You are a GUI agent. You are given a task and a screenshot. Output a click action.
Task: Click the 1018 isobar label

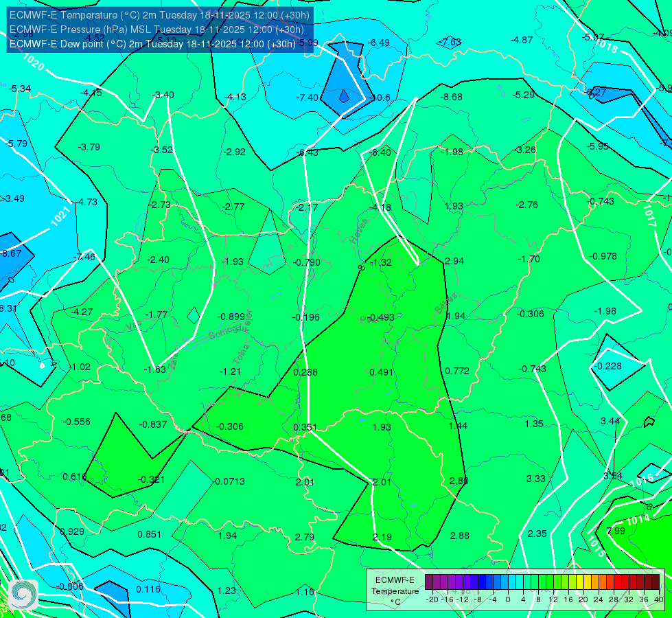[606, 46]
